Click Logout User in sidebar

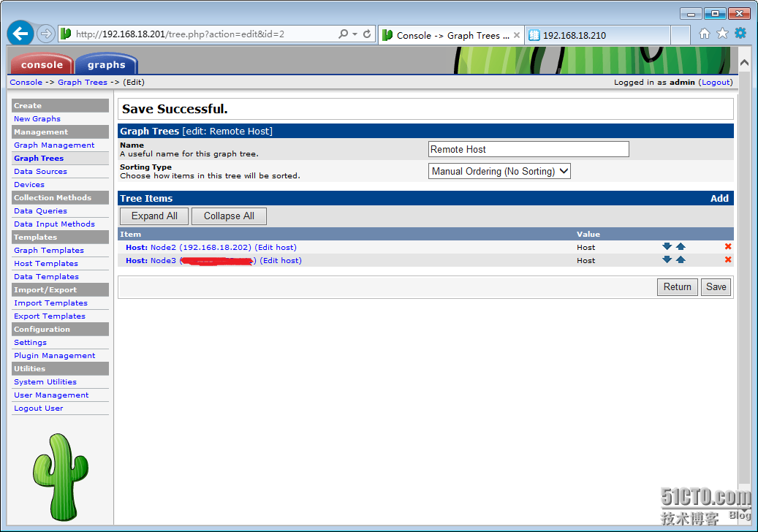pyautogui.click(x=39, y=408)
